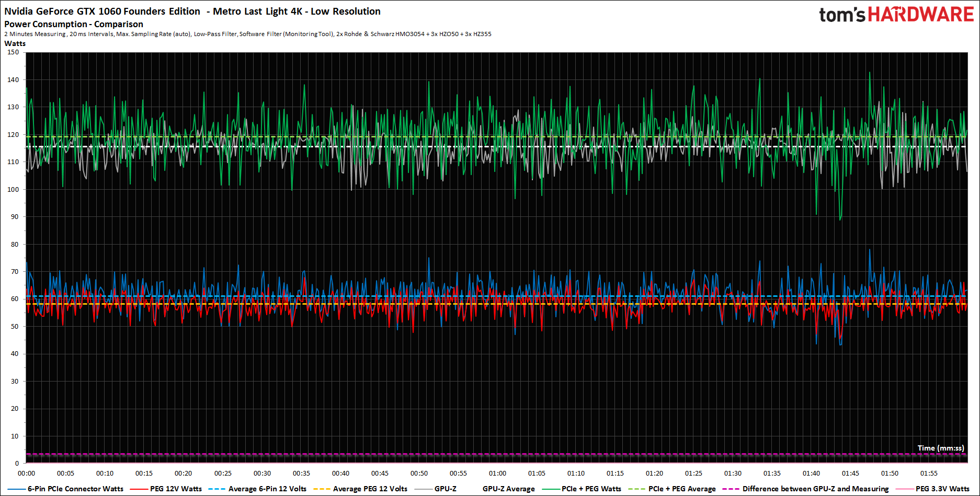
Task: Click the 120 value on the Y axis
Action: pyautogui.click(x=13, y=135)
